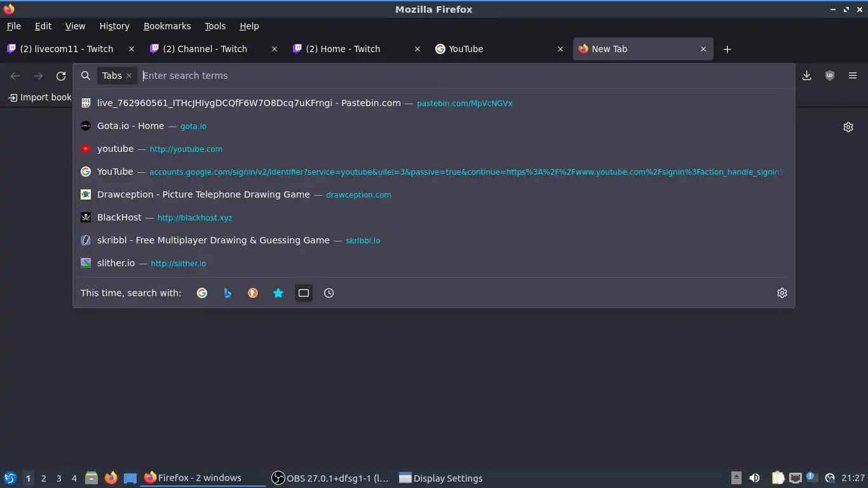Select Firefox - 2 windows taskbar entry
Screen dimensions: 868x488
pyautogui.click(x=202, y=478)
